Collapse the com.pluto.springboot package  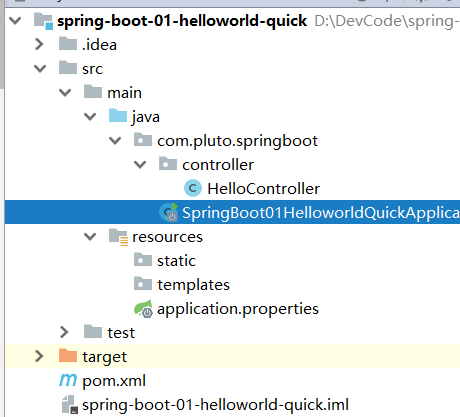tap(115, 141)
